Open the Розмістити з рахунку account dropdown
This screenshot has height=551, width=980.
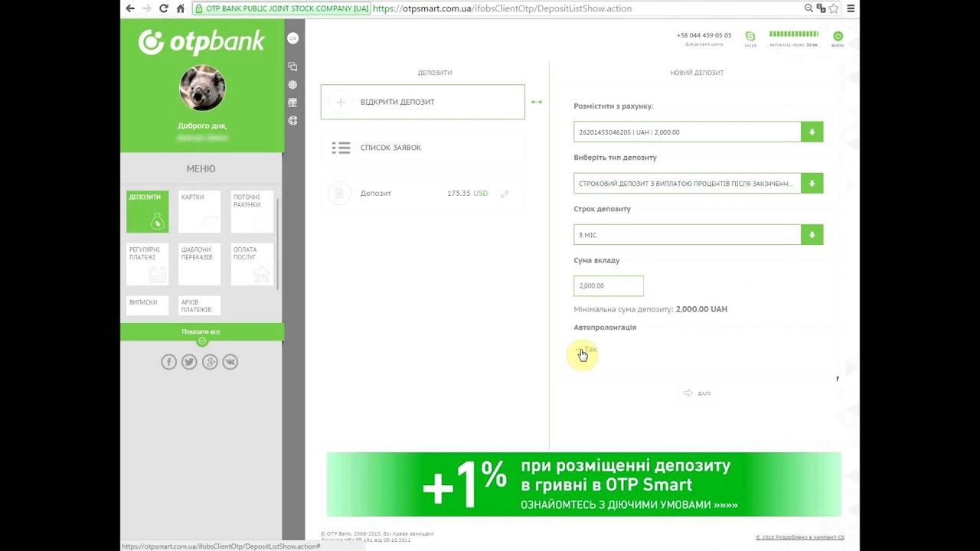tap(698, 132)
